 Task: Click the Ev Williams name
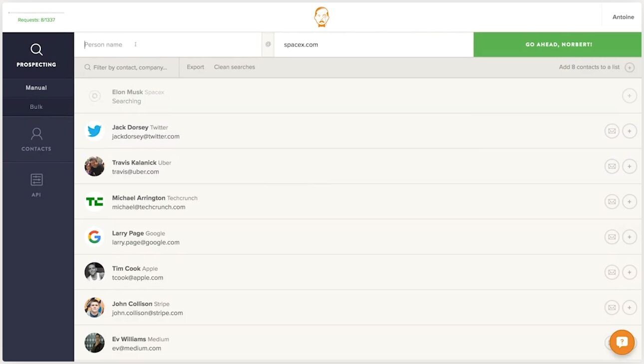pos(129,340)
